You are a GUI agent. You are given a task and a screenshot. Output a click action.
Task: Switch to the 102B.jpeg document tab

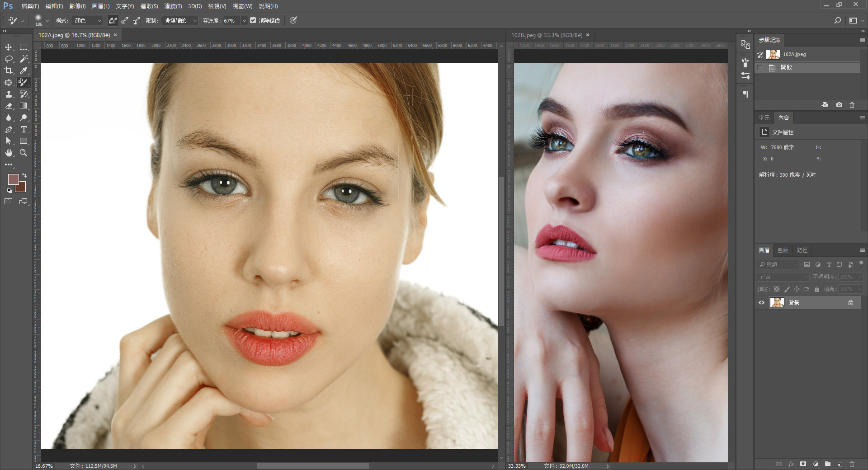tap(547, 35)
